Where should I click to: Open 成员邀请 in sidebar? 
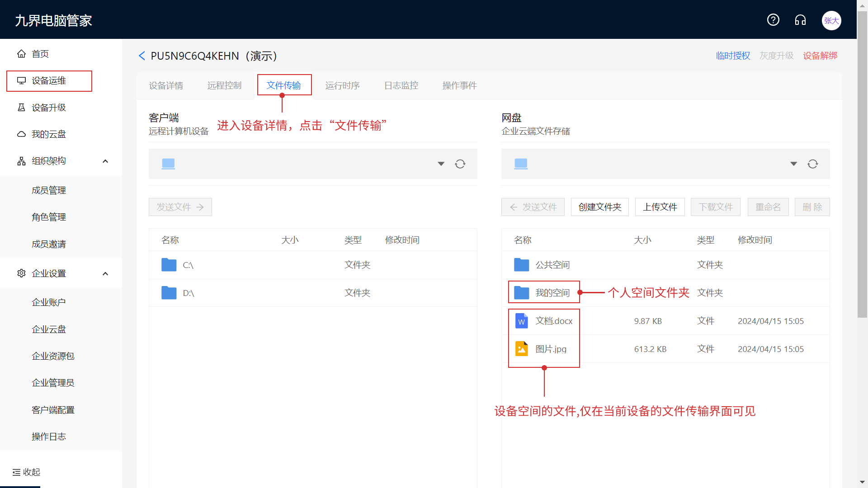tap(49, 244)
